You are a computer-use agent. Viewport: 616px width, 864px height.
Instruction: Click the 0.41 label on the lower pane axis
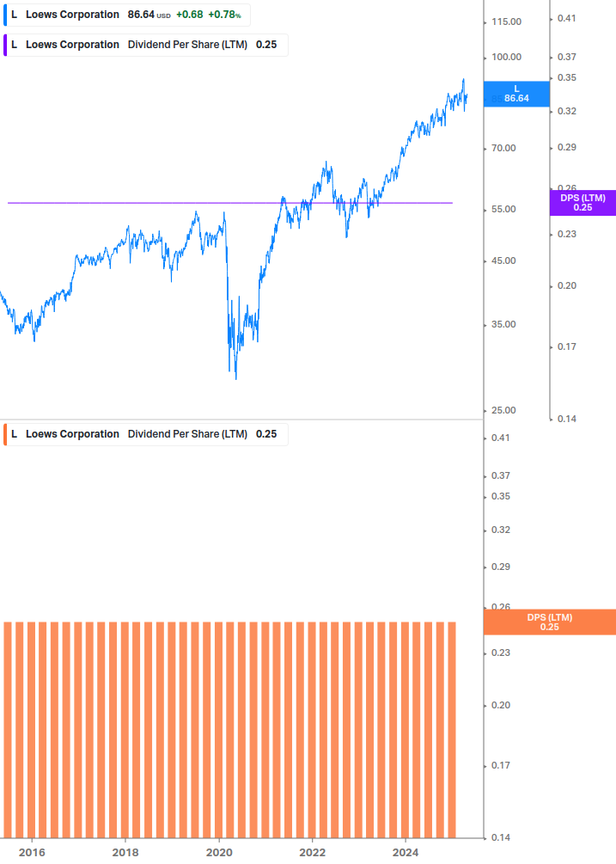coord(500,438)
